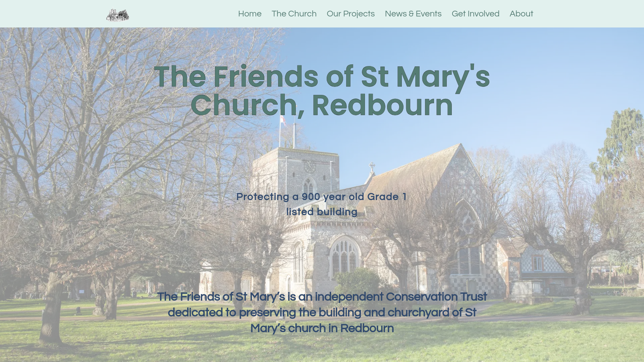Viewport: 644px width, 362px height.
Task: Click text "Protecting a 900 year old Grade 1 listed building"
Action: [322, 204]
